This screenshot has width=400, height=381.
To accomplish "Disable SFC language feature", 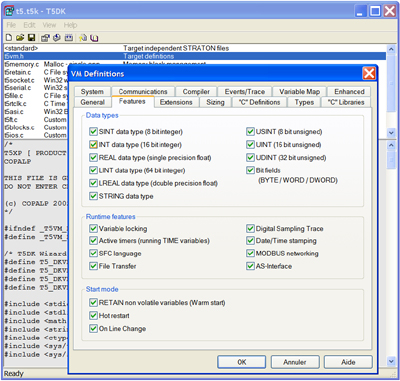I will click(x=93, y=253).
